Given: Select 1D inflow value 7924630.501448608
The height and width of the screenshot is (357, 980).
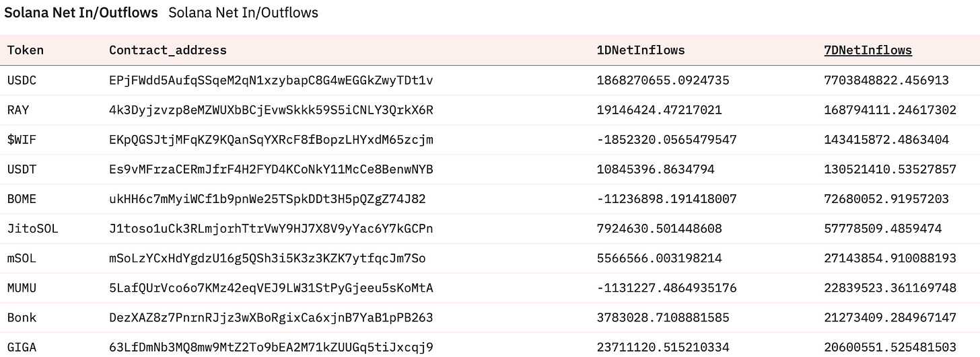Looking at the screenshot, I should (659, 229).
